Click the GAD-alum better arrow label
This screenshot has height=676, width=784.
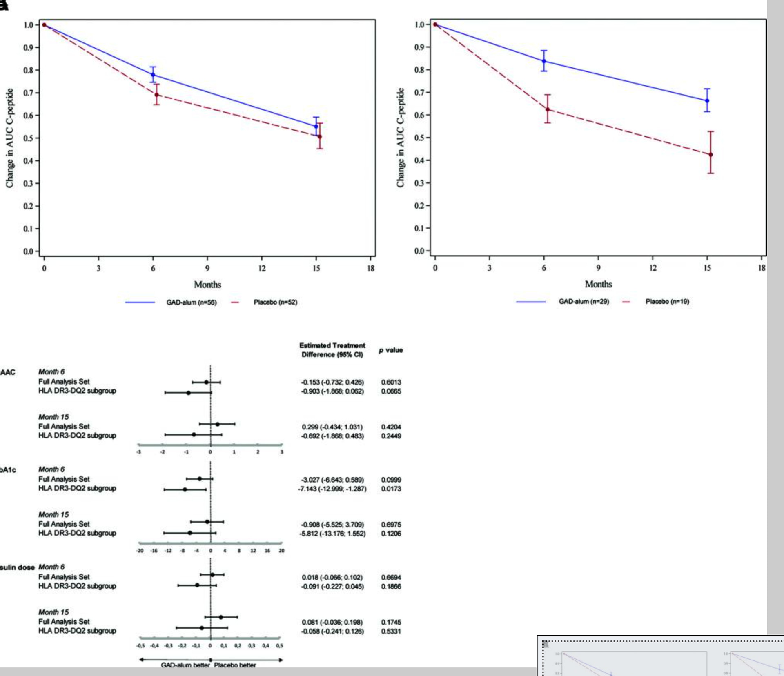point(185,665)
